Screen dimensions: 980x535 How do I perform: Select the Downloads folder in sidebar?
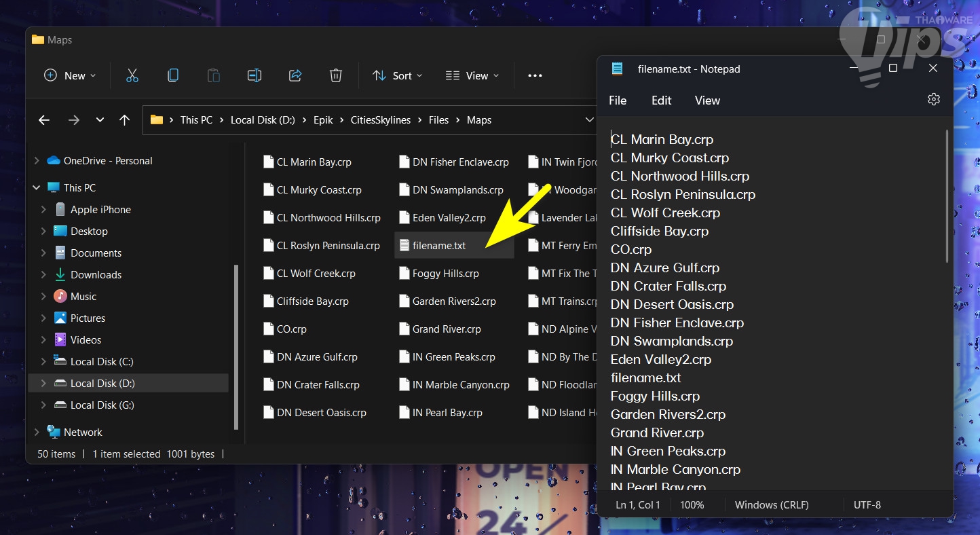[x=96, y=275]
